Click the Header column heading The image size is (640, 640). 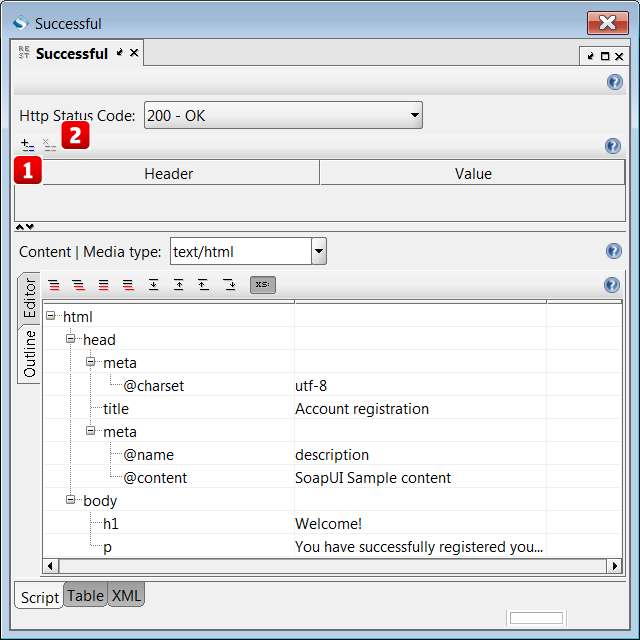coord(168,173)
